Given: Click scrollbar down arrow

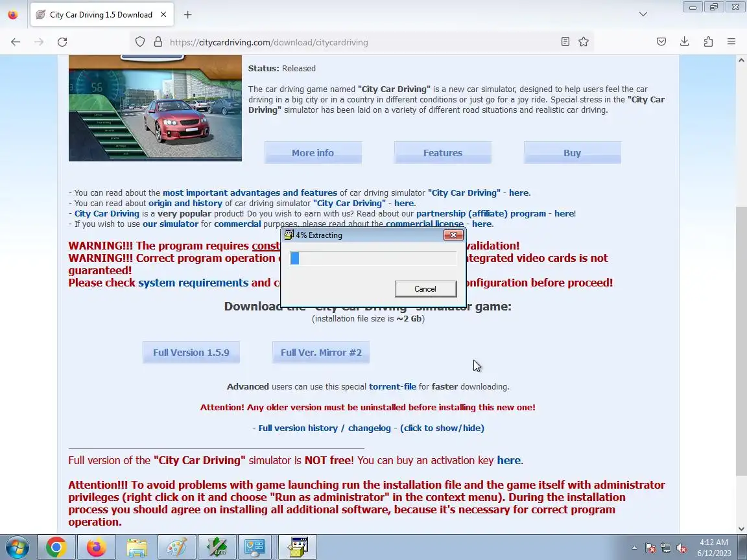Looking at the screenshot, I should (741, 529).
